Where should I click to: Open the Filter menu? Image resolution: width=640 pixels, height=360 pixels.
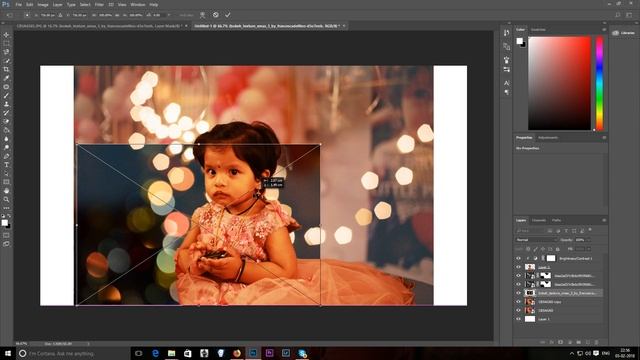pos(99,4)
